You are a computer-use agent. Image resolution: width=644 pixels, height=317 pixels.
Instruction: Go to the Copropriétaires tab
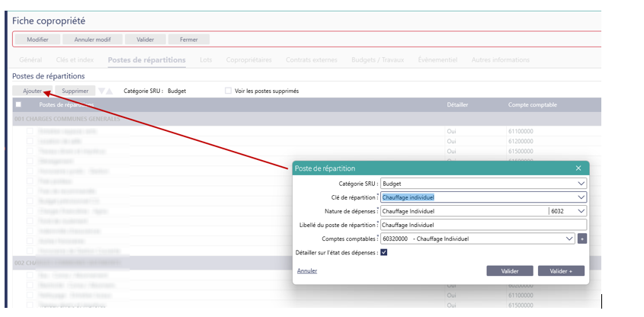point(248,60)
